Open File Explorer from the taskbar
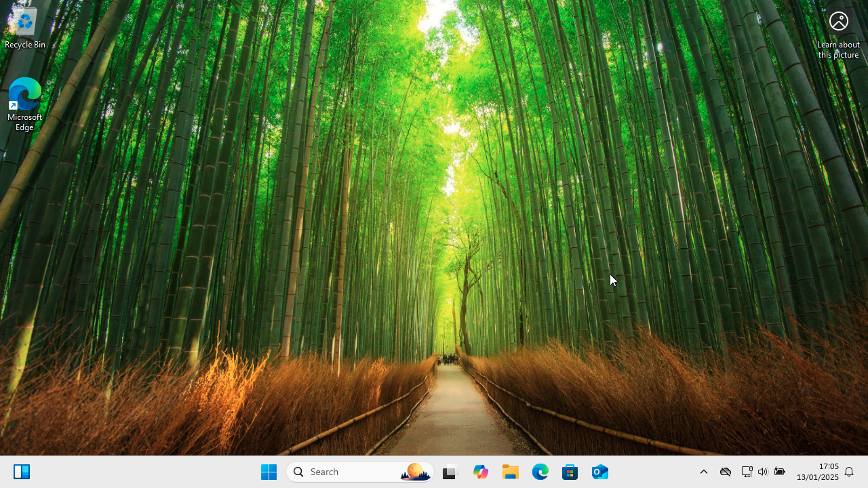Image resolution: width=868 pixels, height=488 pixels. click(510, 471)
